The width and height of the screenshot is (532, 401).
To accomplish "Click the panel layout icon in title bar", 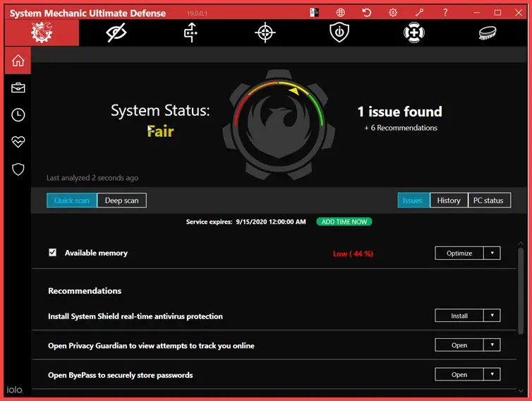I will click(314, 13).
